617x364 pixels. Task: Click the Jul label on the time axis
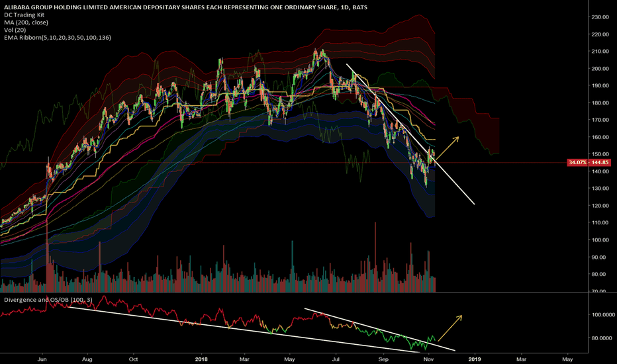pyautogui.click(x=336, y=359)
